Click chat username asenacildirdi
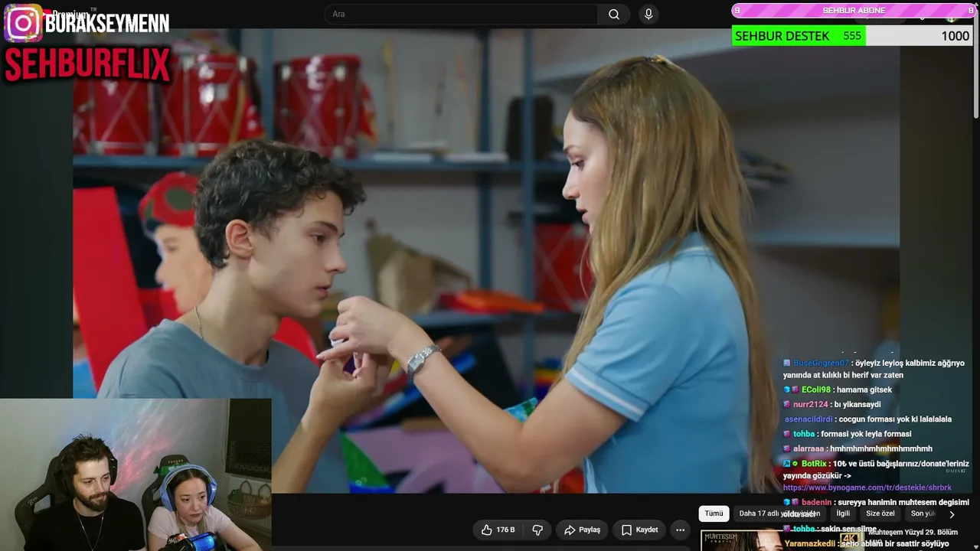Image resolution: width=980 pixels, height=551 pixels. coord(808,419)
